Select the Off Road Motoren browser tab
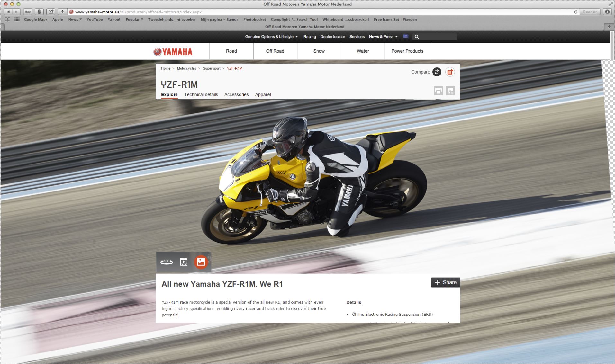 coord(304,27)
